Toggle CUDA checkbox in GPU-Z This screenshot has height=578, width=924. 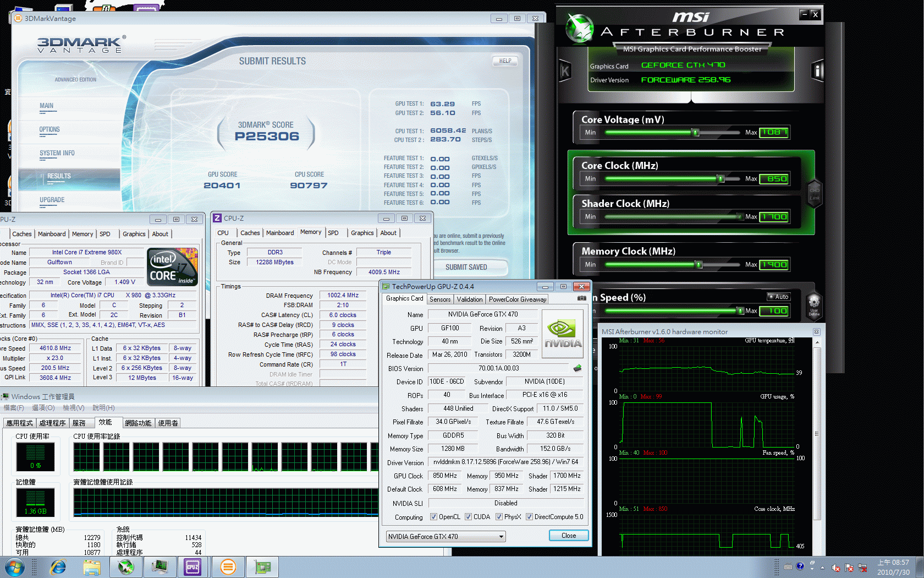[468, 517]
